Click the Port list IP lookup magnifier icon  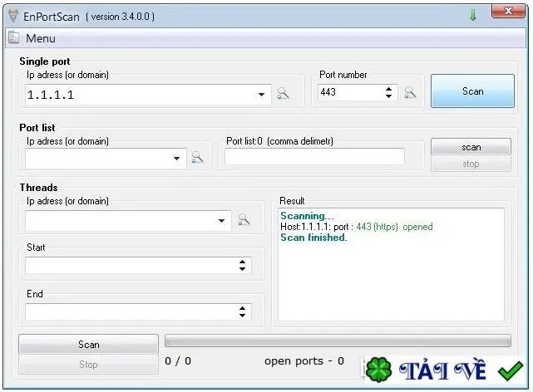[198, 157]
